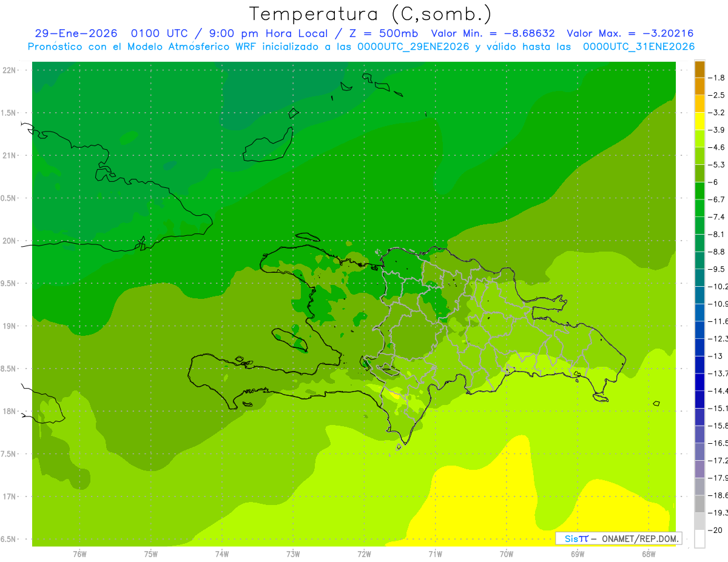Pick the orange swatch above the -1.8 label
The width and height of the screenshot is (728, 562).
699,69
